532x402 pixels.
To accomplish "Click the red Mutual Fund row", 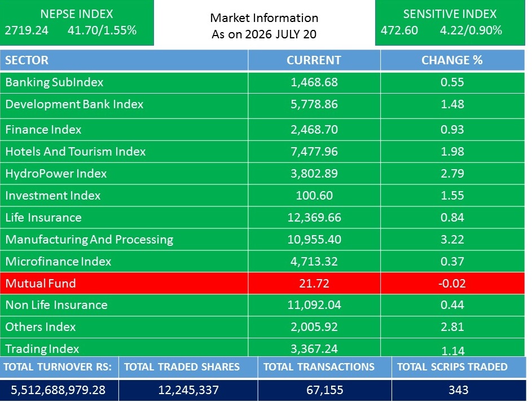I will (x=262, y=283).
